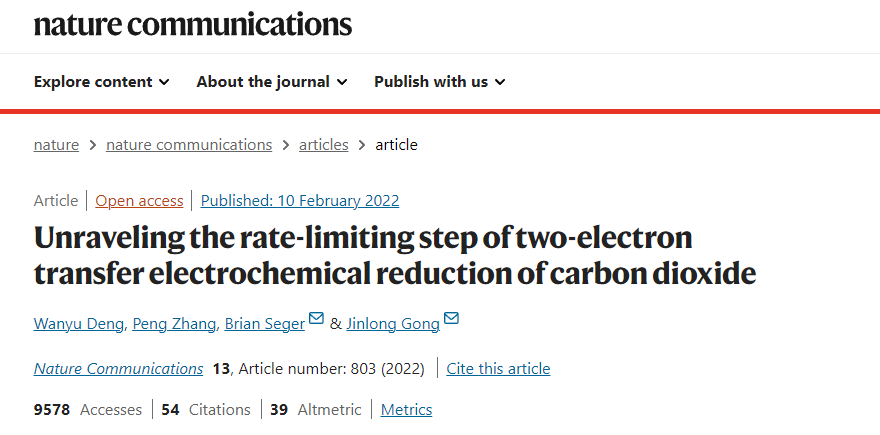The image size is (880, 435).
Task: Click the chevron arrow next to About the journal
Action: pyautogui.click(x=342, y=82)
